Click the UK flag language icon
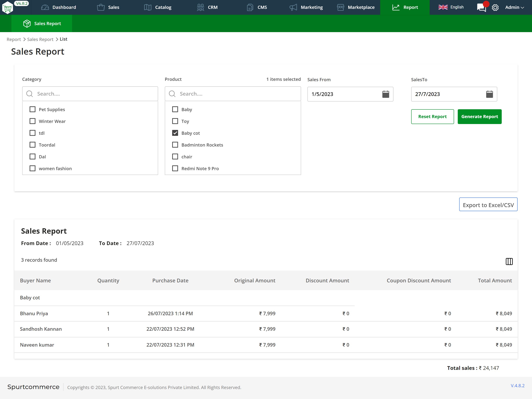Viewport: 532px width, 399px height. (443, 7)
